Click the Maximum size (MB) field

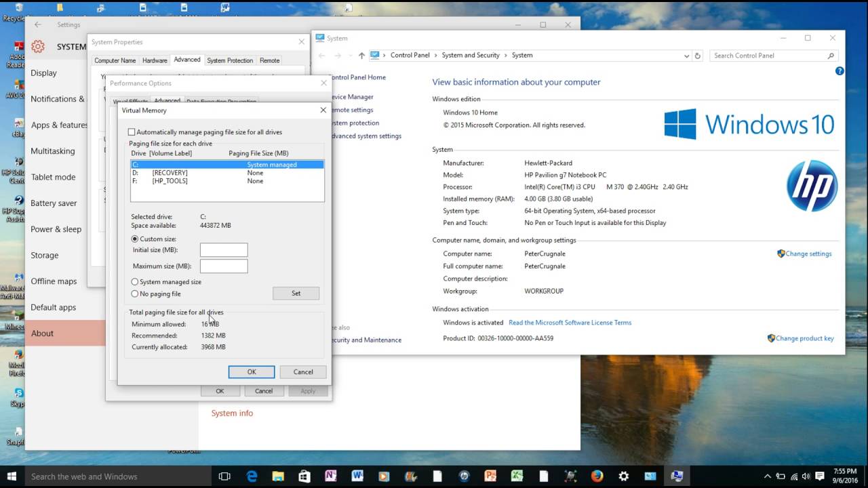coord(224,266)
